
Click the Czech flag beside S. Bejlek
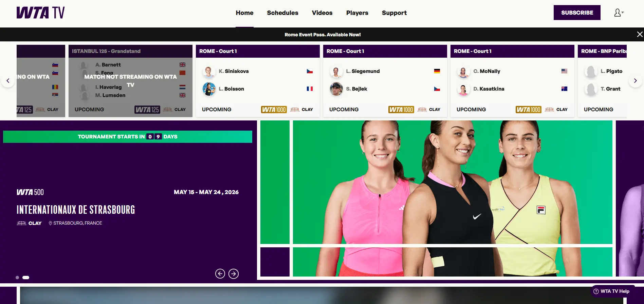tap(437, 89)
